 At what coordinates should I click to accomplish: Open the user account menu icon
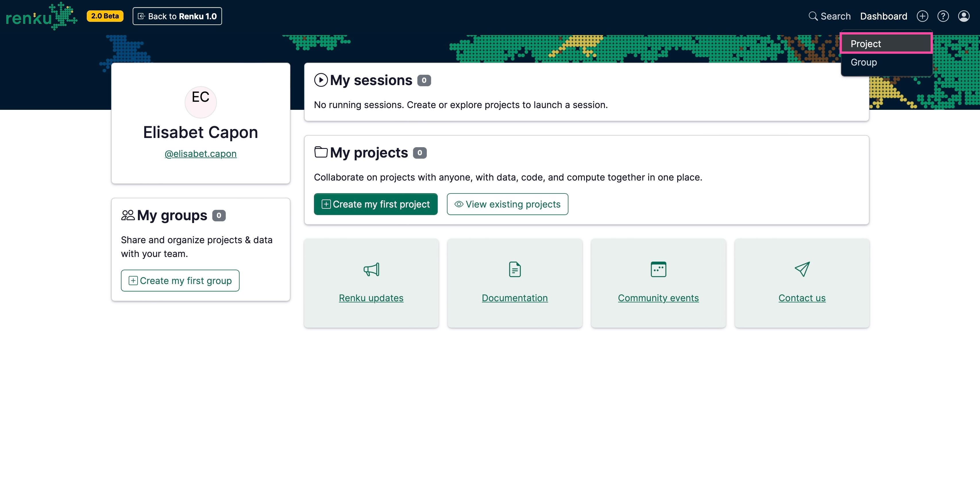pyautogui.click(x=964, y=16)
